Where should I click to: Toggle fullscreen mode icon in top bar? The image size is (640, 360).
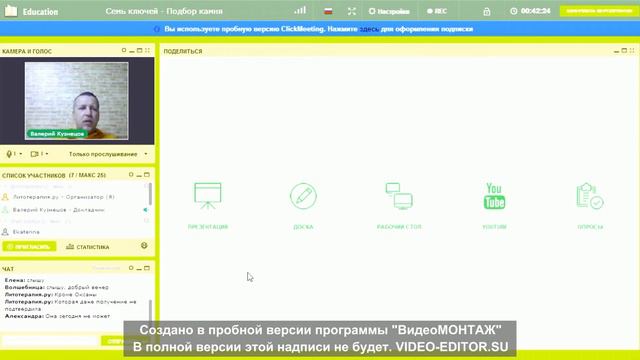pyautogui.click(x=352, y=11)
